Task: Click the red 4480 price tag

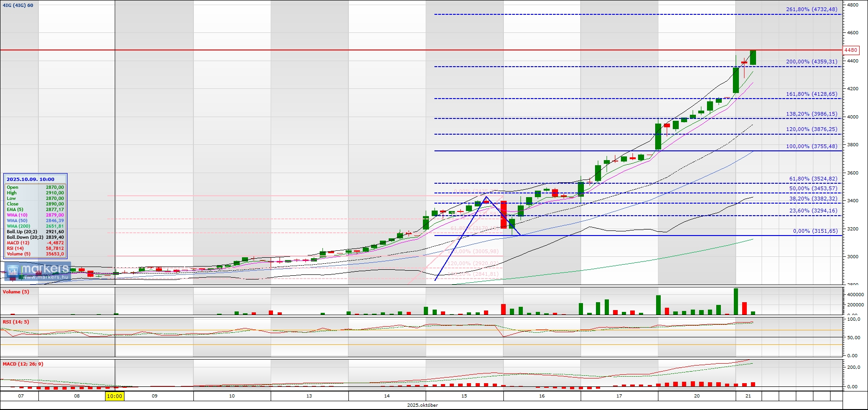Action: coord(851,50)
